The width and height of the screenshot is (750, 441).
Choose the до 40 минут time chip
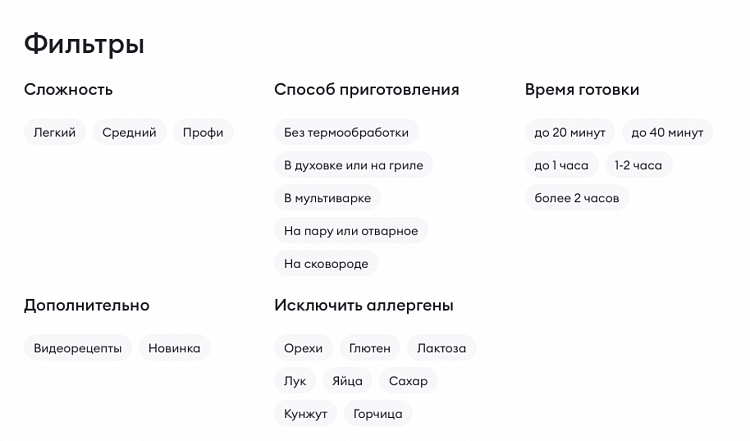[x=667, y=132]
